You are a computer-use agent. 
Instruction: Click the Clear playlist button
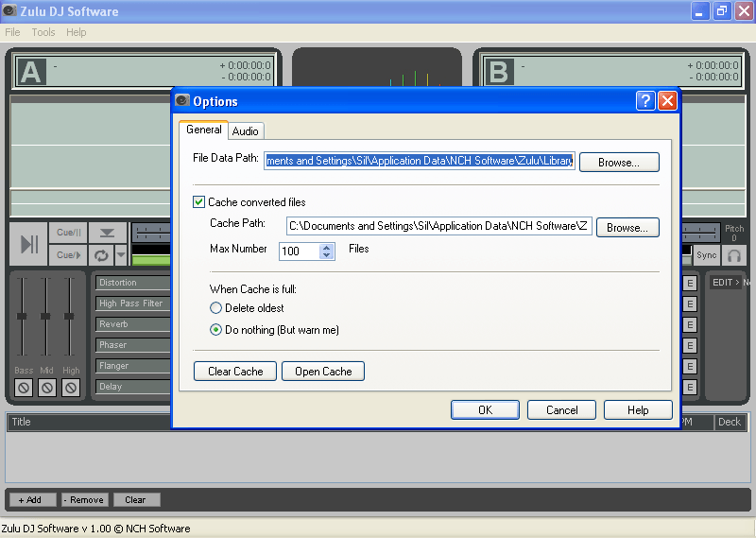pos(136,500)
